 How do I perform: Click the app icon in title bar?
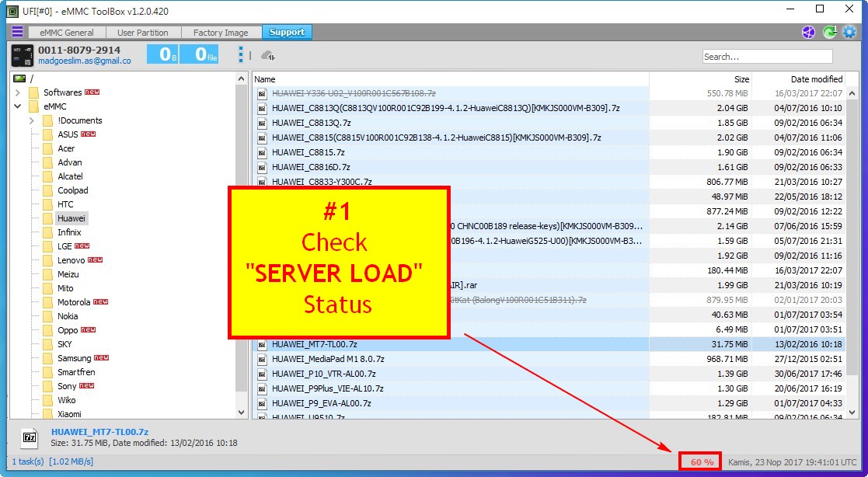[x=12, y=11]
